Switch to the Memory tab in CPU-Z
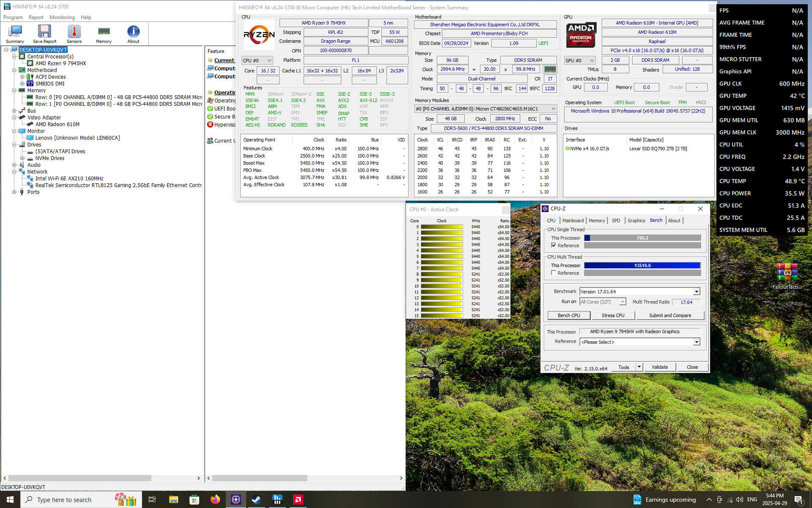 pyautogui.click(x=596, y=221)
